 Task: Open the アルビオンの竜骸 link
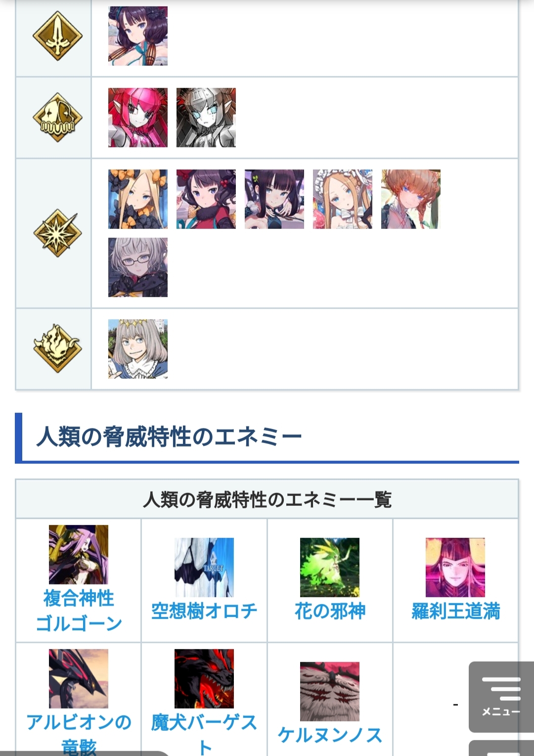click(79, 734)
